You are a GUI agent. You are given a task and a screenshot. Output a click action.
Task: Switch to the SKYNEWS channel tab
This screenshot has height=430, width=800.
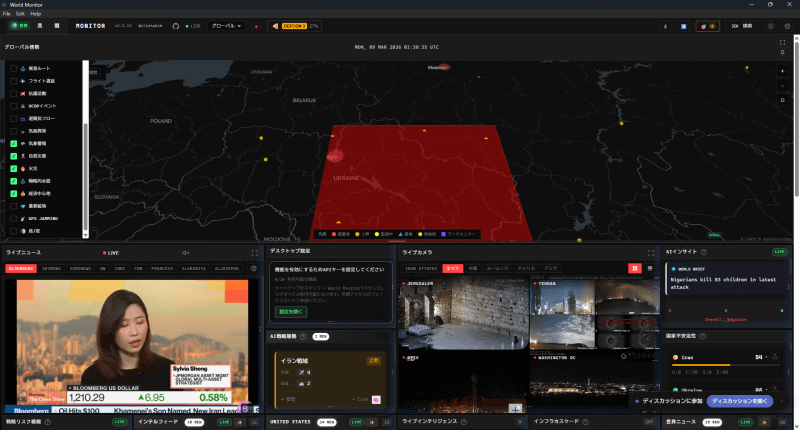point(51,268)
